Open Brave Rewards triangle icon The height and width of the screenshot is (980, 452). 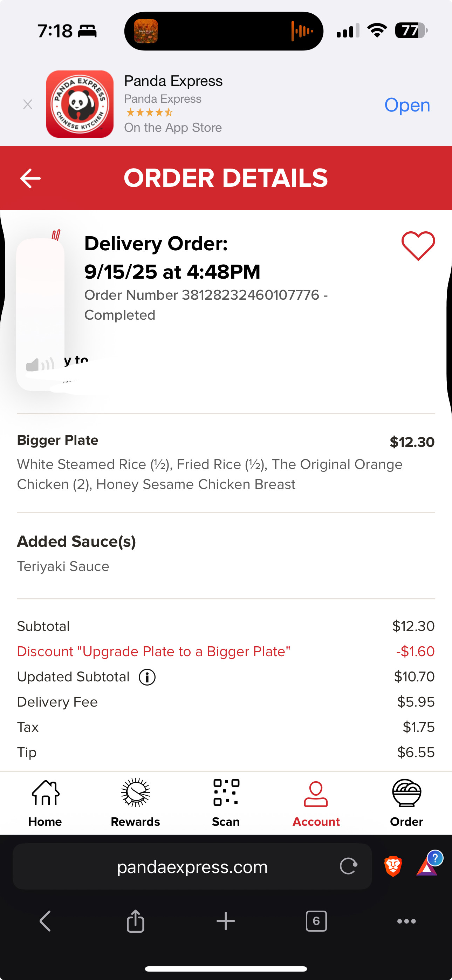pos(427,866)
